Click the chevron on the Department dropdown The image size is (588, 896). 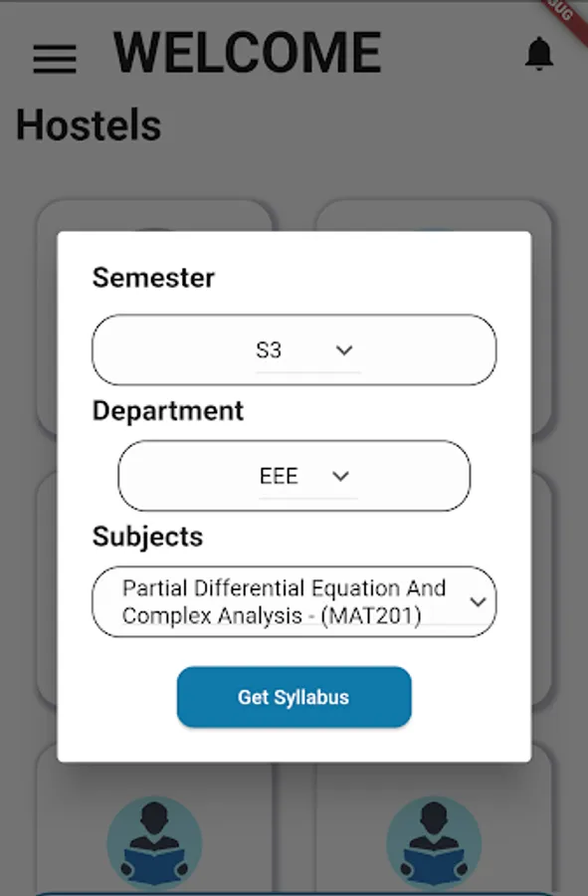pyautogui.click(x=342, y=476)
